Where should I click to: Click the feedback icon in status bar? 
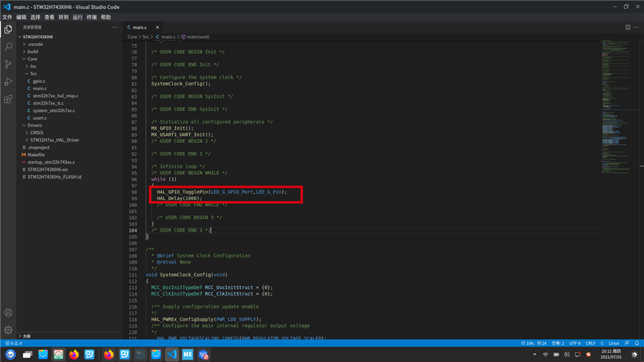pos(627,343)
